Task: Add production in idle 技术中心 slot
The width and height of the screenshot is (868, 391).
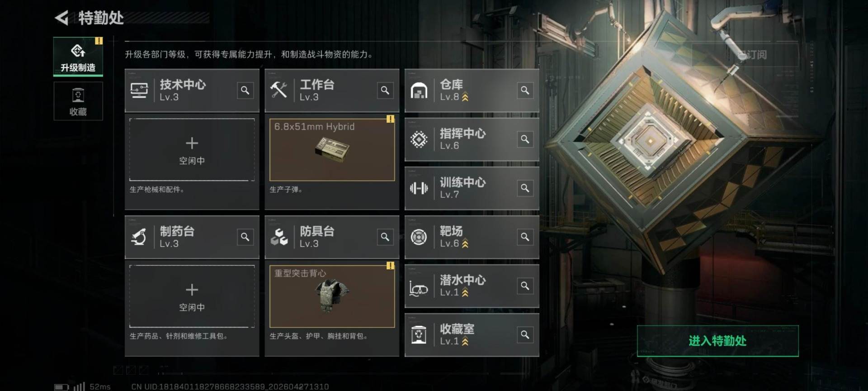Action: pos(192,150)
